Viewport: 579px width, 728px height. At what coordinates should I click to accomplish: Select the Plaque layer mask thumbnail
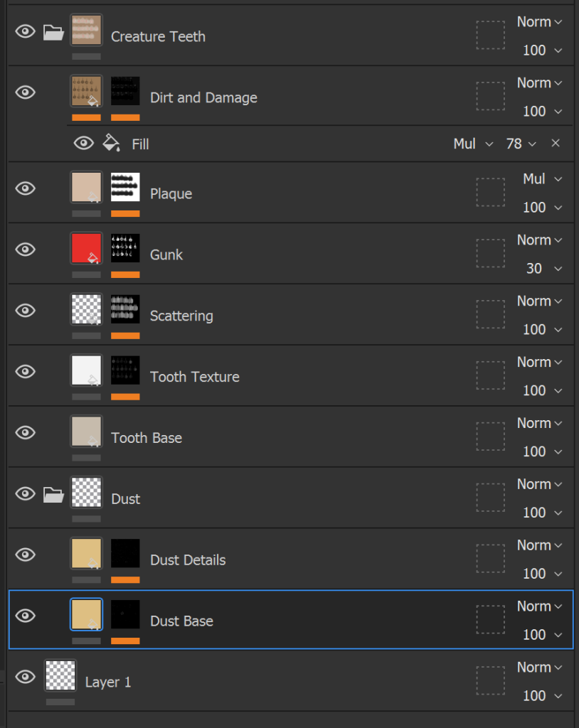(x=125, y=188)
